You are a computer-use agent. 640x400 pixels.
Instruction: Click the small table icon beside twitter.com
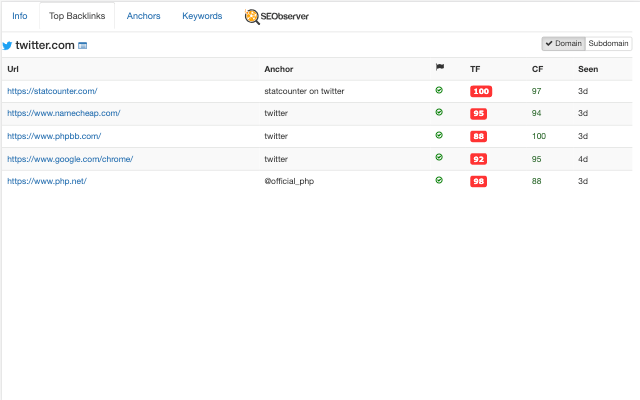(x=83, y=46)
